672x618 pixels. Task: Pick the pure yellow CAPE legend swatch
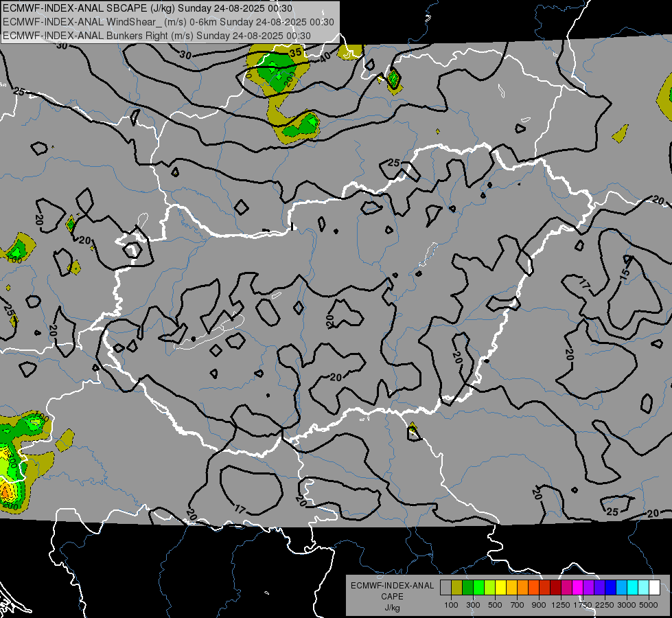(x=500, y=588)
